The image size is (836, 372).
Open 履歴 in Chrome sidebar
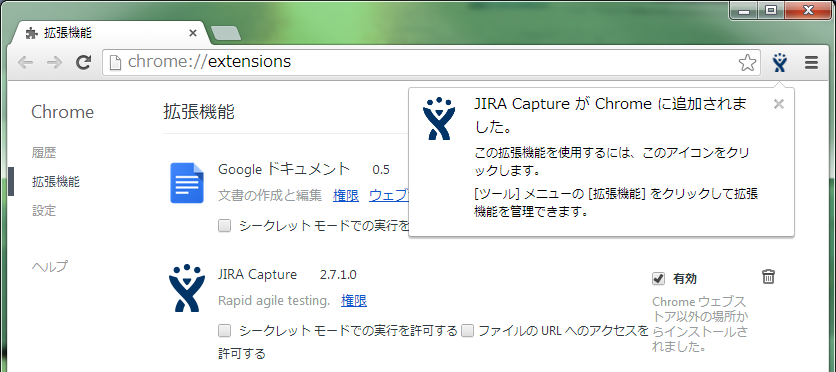(x=44, y=153)
